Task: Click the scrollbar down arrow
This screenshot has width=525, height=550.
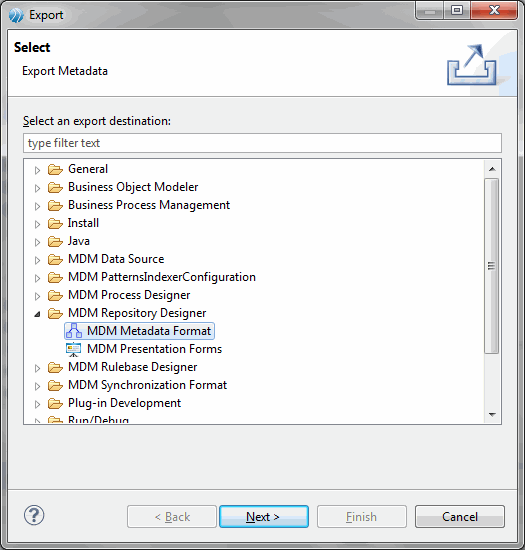Action: coord(492,415)
